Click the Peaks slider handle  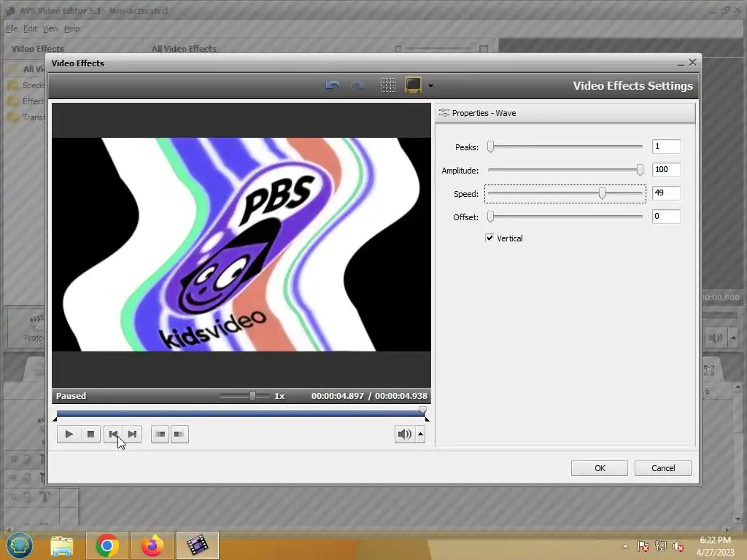[491, 147]
